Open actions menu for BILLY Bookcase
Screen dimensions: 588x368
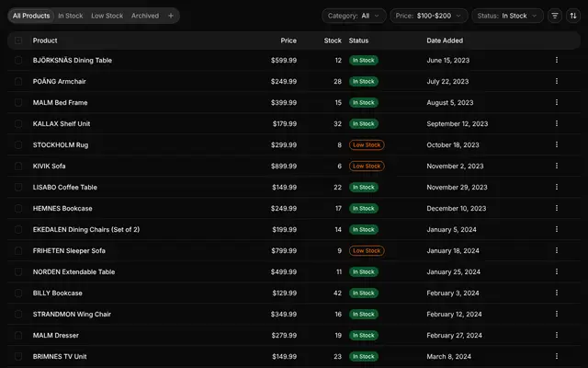click(x=557, y=293)
